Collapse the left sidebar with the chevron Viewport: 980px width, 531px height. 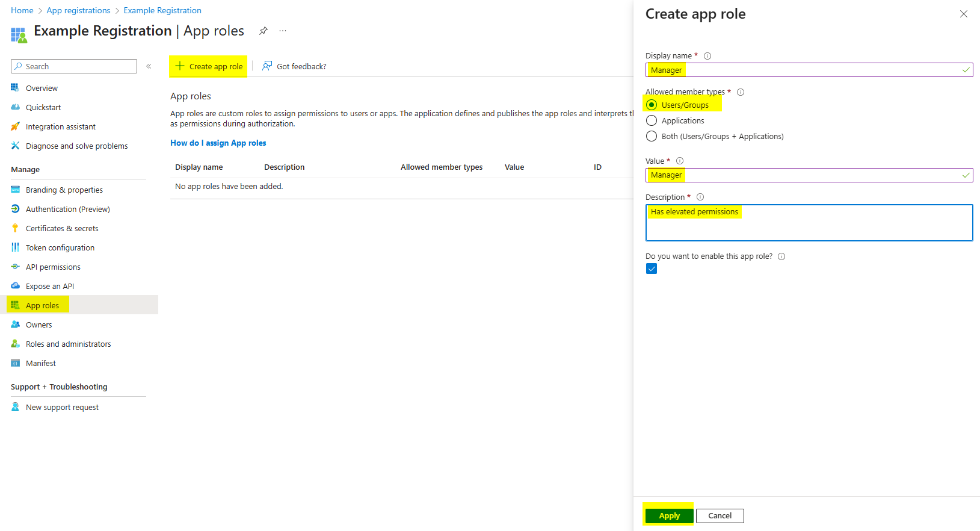149,66
